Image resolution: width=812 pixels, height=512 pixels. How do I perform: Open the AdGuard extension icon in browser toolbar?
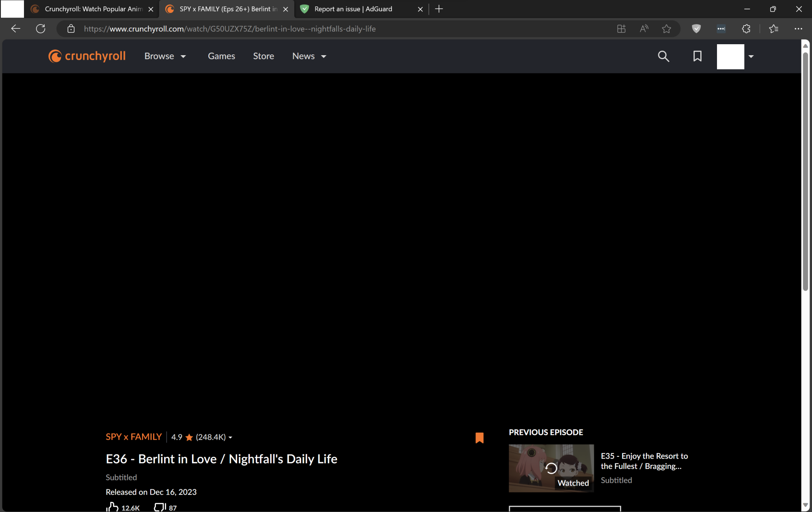click(x=696, y=28)
